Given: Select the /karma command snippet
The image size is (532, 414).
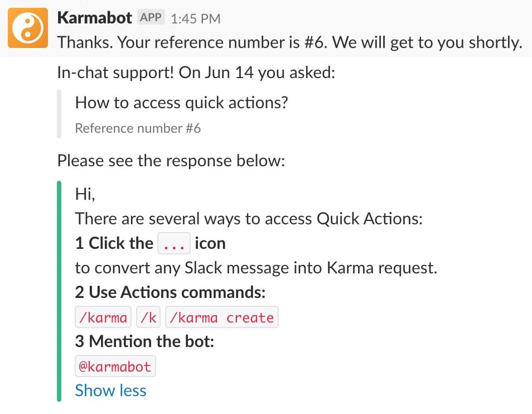Looking at the screenshot, I should (x=103, y=317).
